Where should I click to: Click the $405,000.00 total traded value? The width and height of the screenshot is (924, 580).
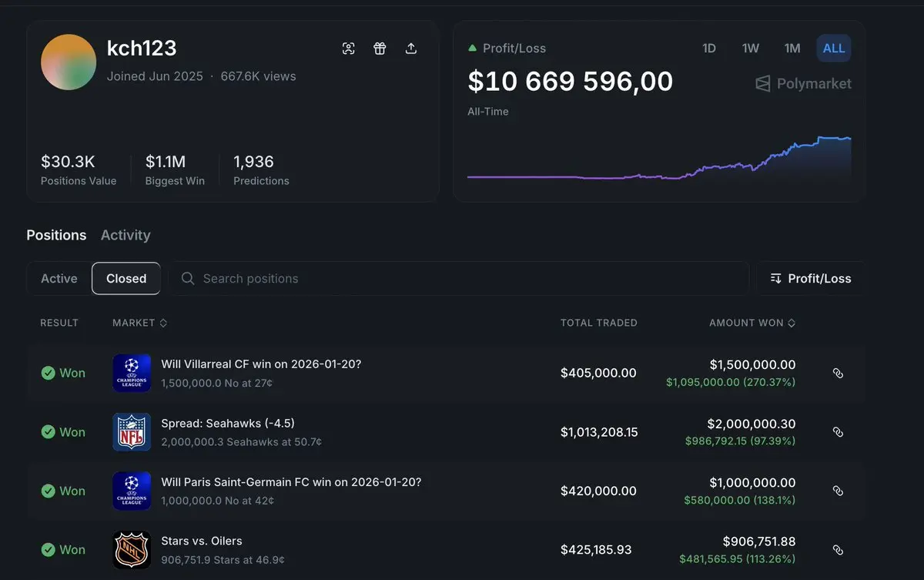pos(598,373)
